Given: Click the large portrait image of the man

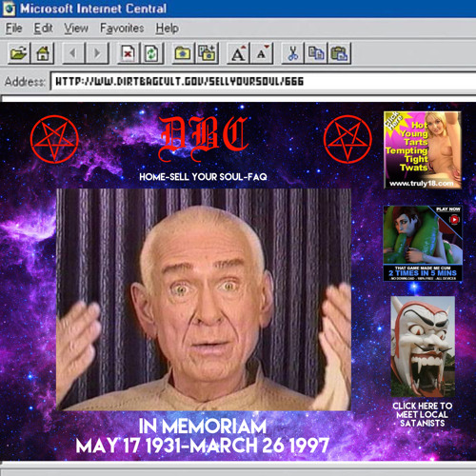Looking at the screenshot, I should coord(204,300).
